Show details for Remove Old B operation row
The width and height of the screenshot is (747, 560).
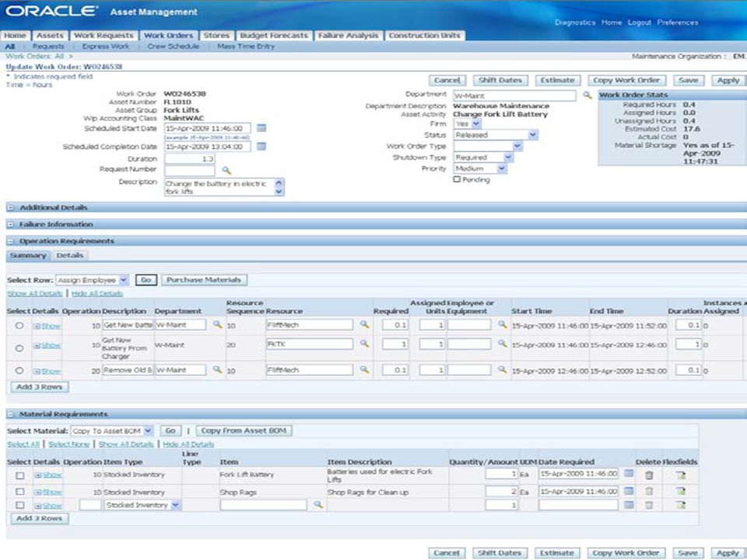(47, 371)
